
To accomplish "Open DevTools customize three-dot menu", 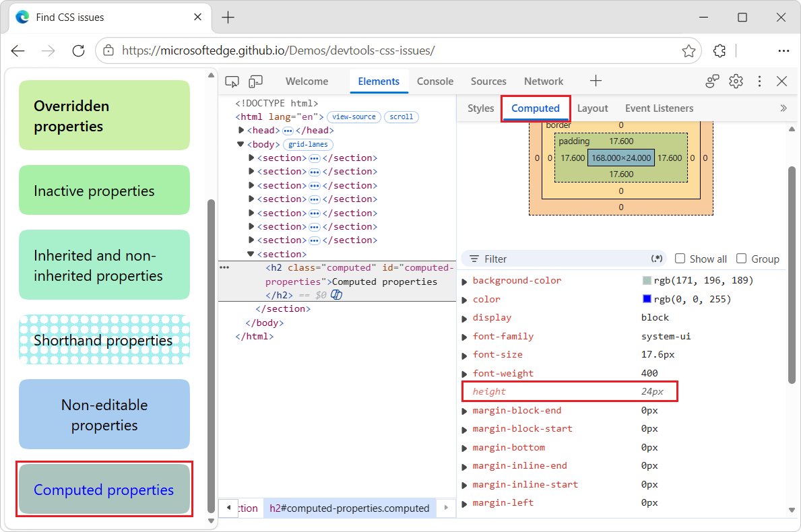I will 760,81.
